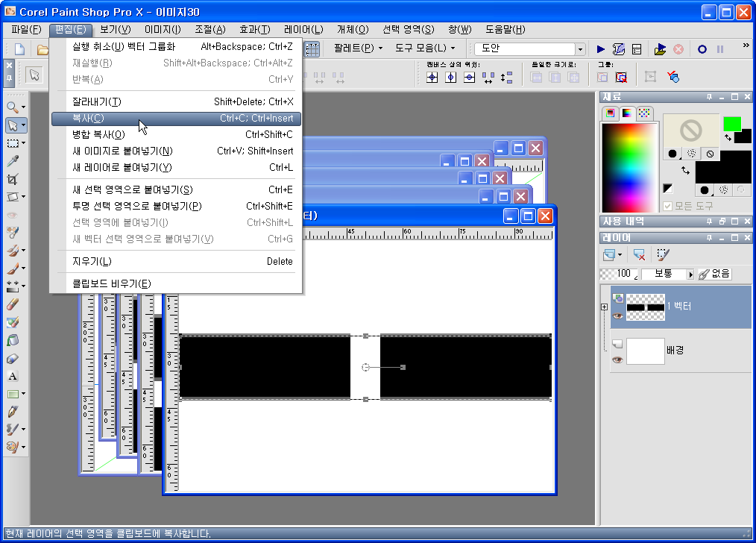Close the 사용 내역 history panel
Screen dimensions: 756x543
pos(747,222)
